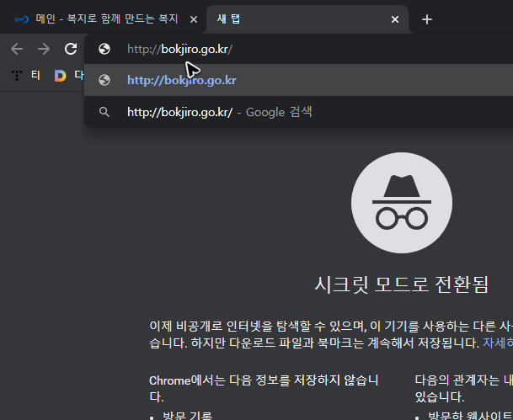Image resolution: width=513 pixels, height=420 pixels.
Task: Click the incognito hat and glasses icon
Action: click(402, 203)
